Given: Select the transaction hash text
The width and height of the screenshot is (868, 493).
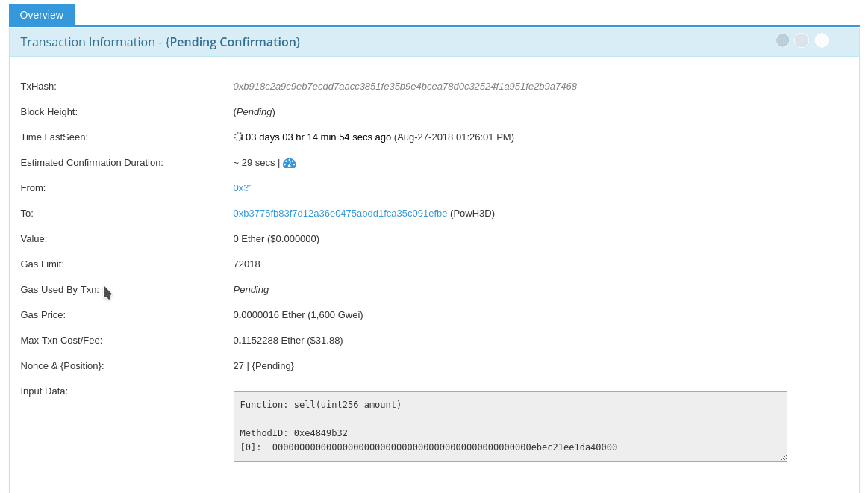Looking at the screenshot, I should (405, 87).
